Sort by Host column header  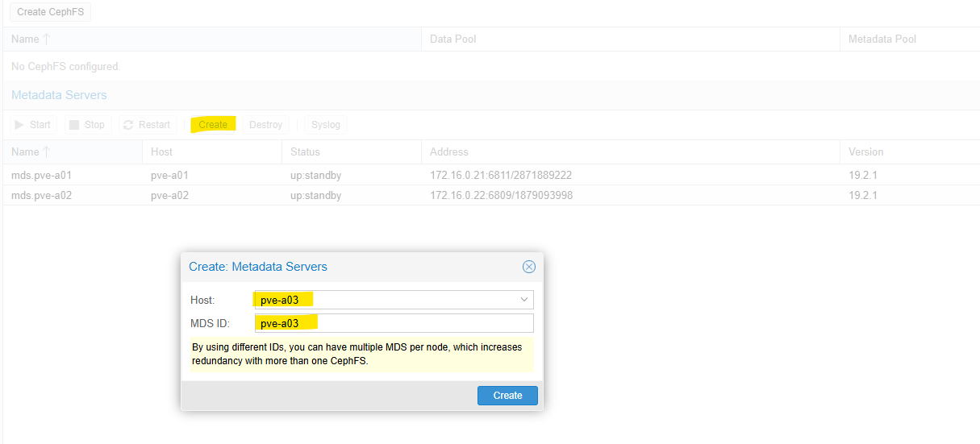(161, 151)
